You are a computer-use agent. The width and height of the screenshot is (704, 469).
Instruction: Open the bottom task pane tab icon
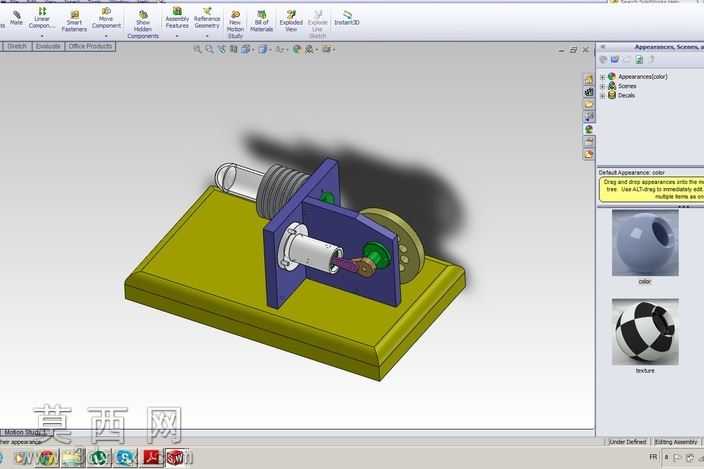(x=589, y=154)
